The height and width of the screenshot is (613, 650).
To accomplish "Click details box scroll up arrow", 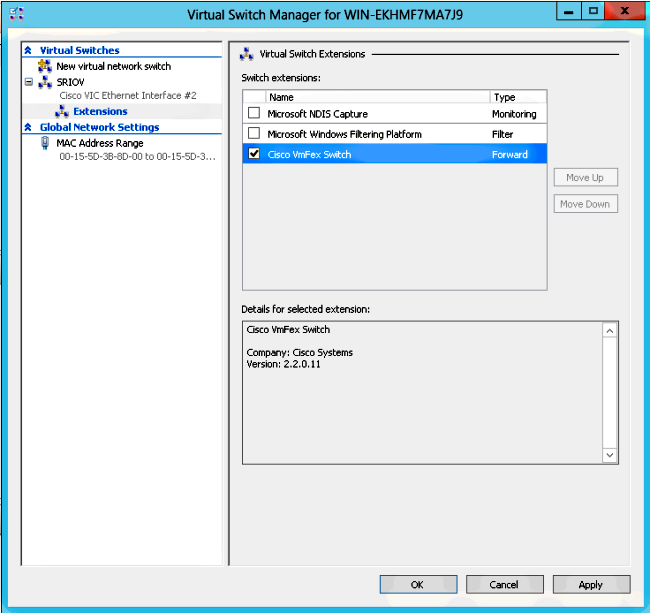I will tap(609, 330).
